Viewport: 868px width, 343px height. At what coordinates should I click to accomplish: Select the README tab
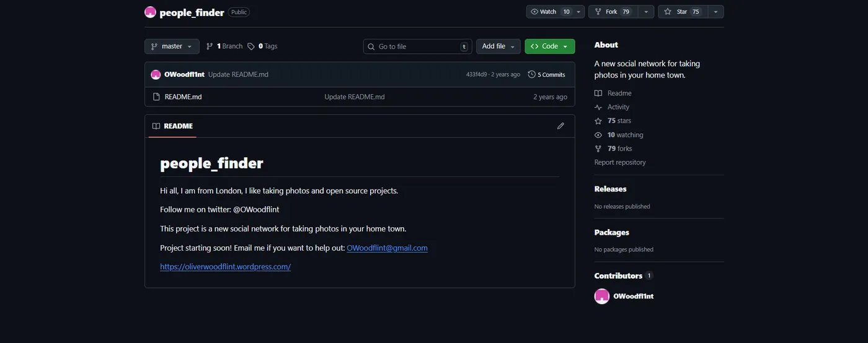(172, 126)
